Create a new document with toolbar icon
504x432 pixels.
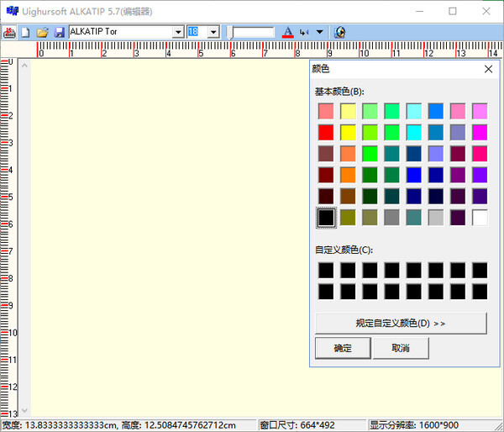tap(25, 32)
